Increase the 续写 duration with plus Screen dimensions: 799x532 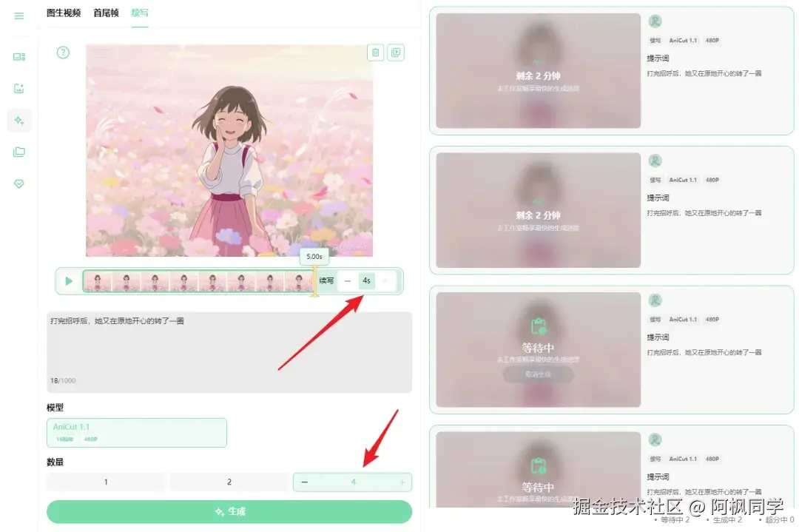click(385, 280)
